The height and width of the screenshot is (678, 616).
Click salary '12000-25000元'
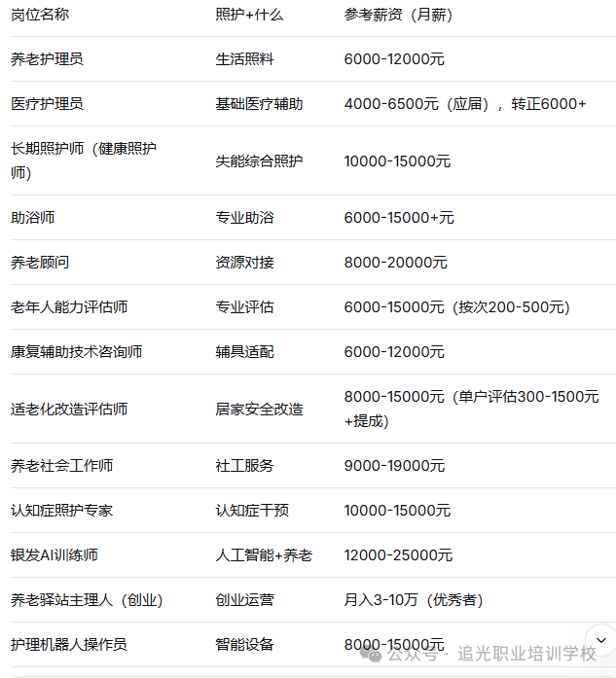(398, 555)
